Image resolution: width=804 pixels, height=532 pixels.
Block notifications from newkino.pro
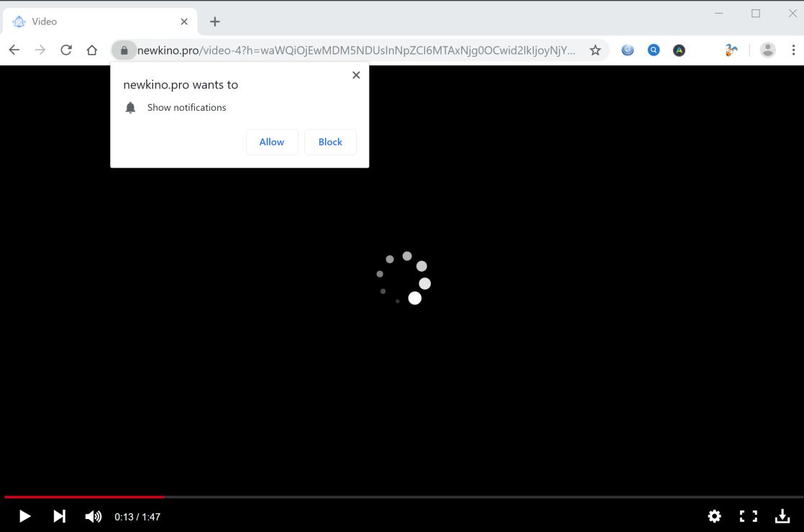(330, 142)
